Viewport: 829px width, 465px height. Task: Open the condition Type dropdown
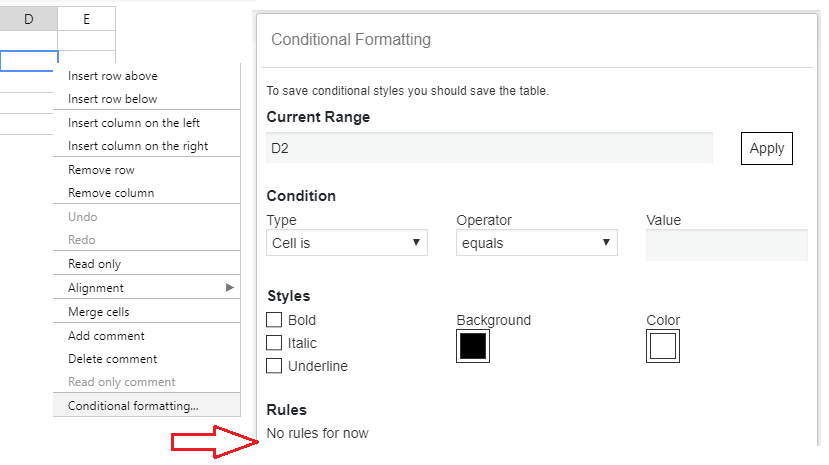click(347, 243)
